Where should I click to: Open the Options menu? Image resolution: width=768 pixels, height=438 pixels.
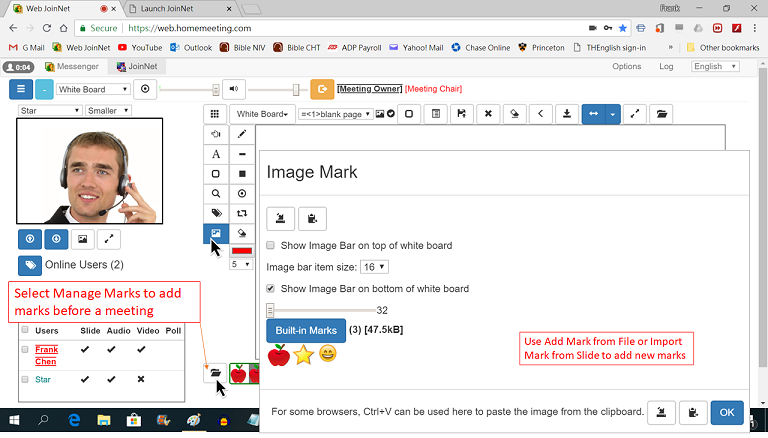tap(626, 66)
